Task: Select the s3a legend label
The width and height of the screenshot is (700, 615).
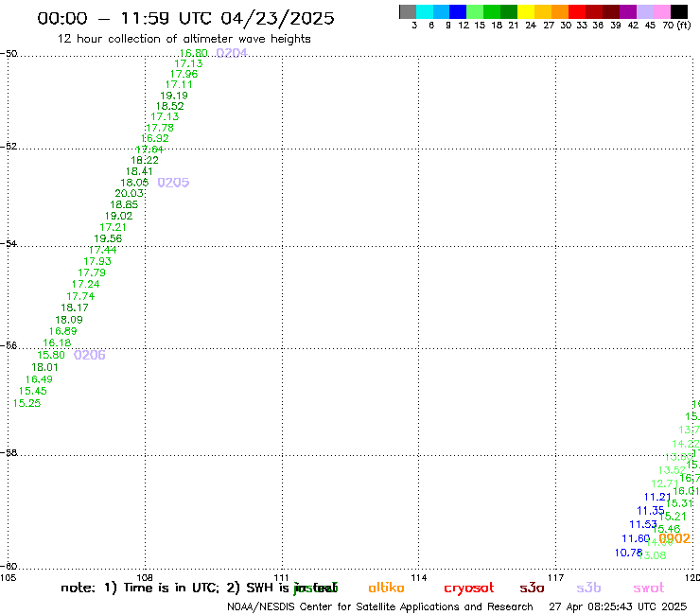Action: pos(532,588)
